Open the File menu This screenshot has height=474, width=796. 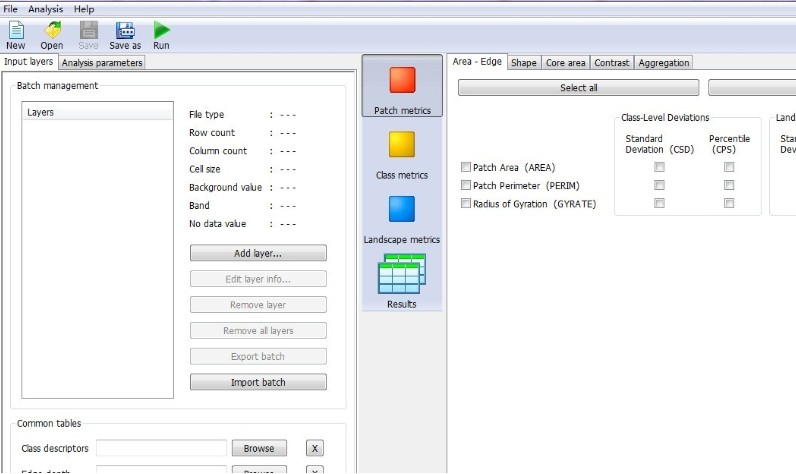coord(10,9)
